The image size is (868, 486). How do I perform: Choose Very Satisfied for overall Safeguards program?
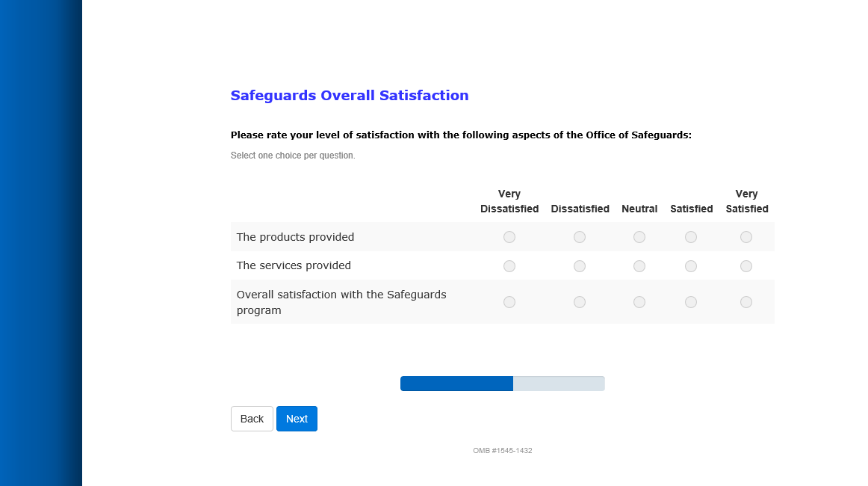[x=746, y=302]
